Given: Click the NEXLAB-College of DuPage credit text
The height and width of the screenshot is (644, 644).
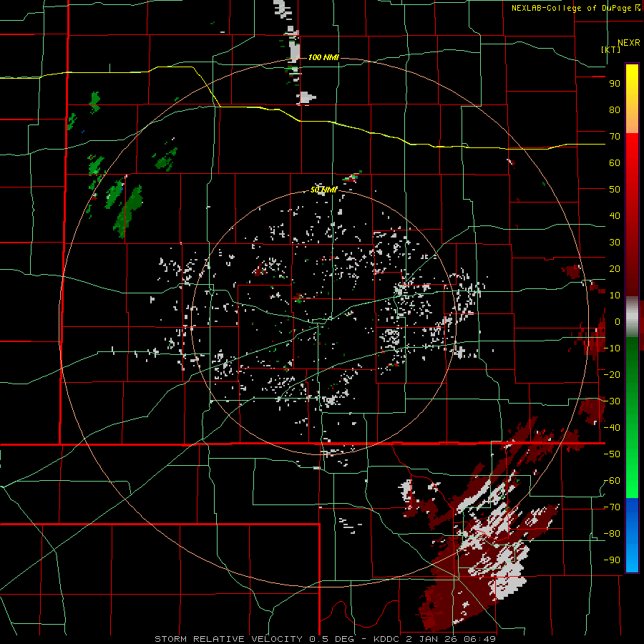Looking at the screenshot, I should [x=571, y=8].
